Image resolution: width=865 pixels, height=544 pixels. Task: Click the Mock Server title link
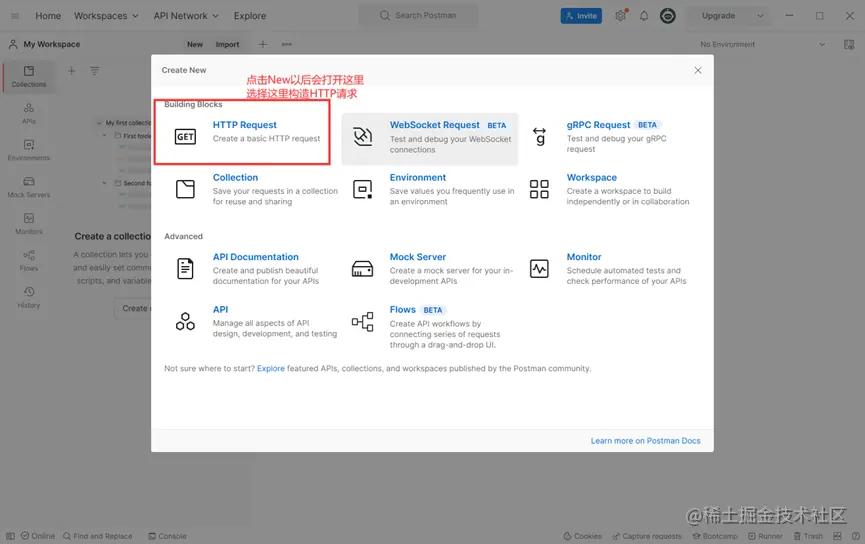418,257
